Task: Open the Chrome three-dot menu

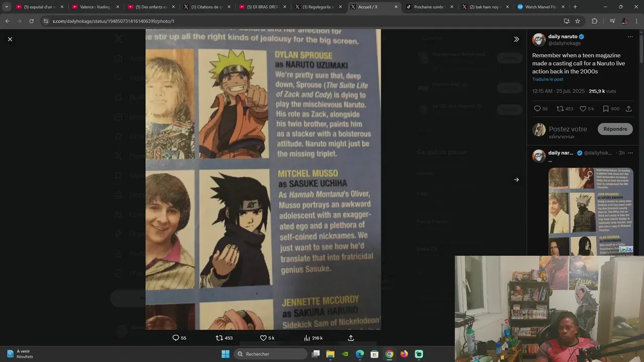Action: pyautogui.click(x=637, y=21)
